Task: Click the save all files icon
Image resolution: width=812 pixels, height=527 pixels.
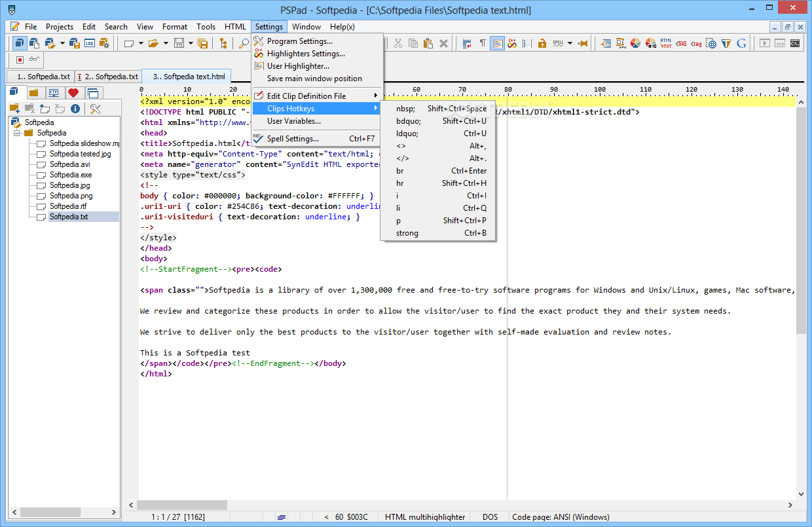Action: [x=202, y=43]
